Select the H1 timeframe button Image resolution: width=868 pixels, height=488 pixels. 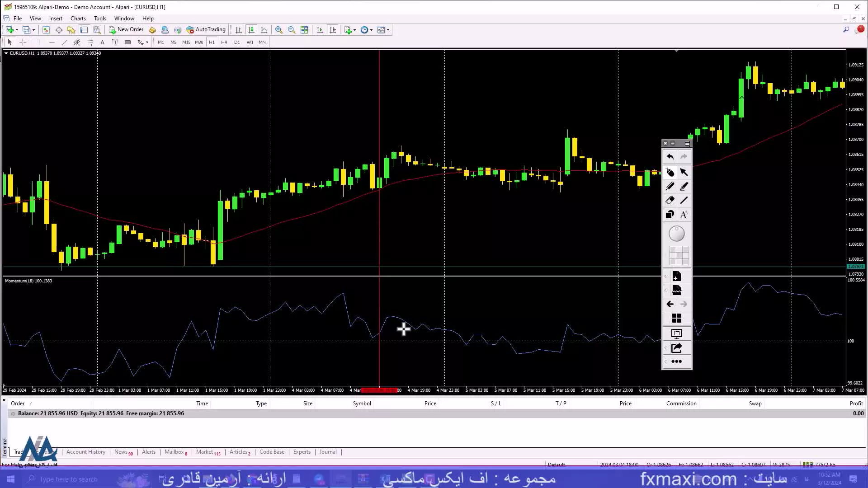click(212, 42)
